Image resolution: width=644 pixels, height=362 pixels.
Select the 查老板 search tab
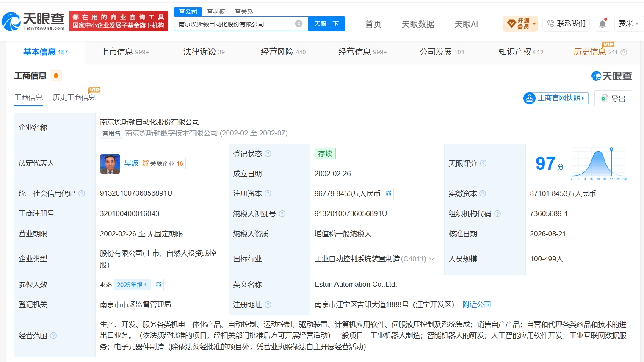[x=216, y=11]
